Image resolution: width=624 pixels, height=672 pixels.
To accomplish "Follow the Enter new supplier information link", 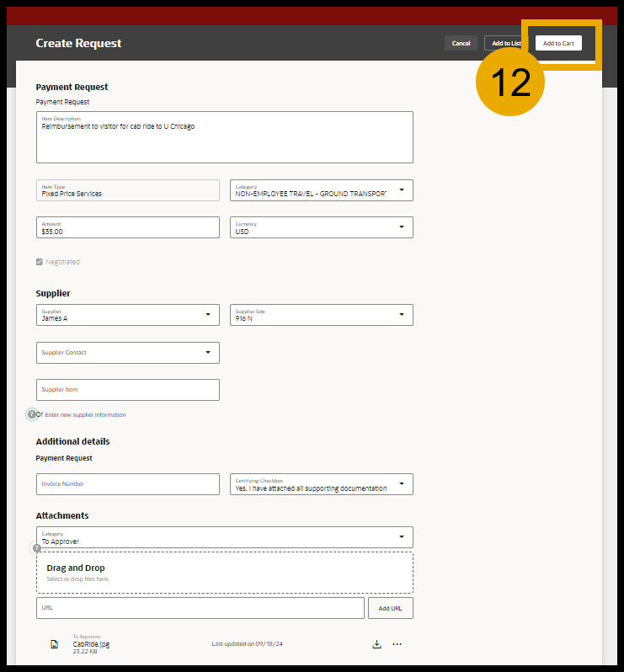I will pyautogui.click(x=85, y=415).
